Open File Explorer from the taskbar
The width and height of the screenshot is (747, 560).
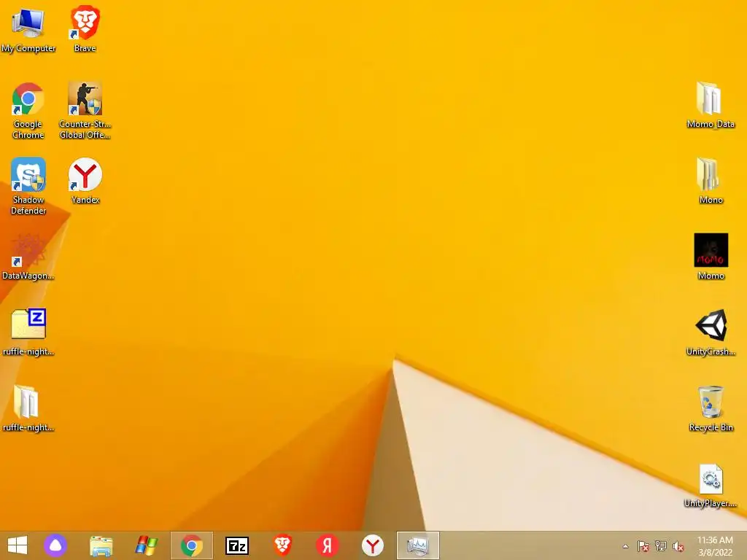tap(101, 545)
